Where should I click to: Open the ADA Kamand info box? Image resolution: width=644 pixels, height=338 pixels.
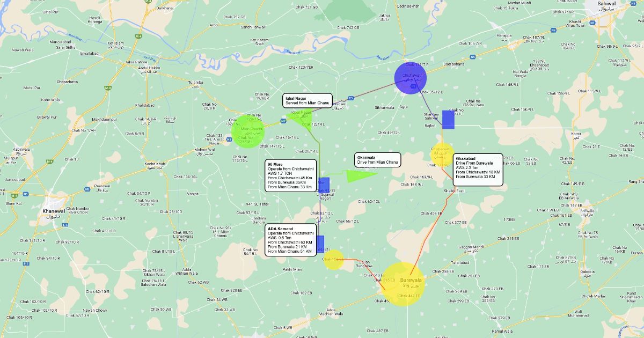[291, 240]
